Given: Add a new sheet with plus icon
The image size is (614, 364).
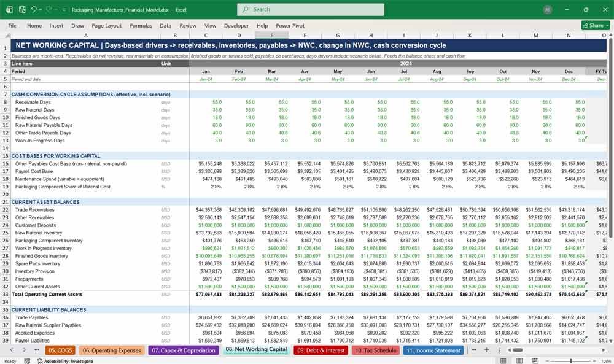Looking at the screenshot, I should [x=486, y=350].
